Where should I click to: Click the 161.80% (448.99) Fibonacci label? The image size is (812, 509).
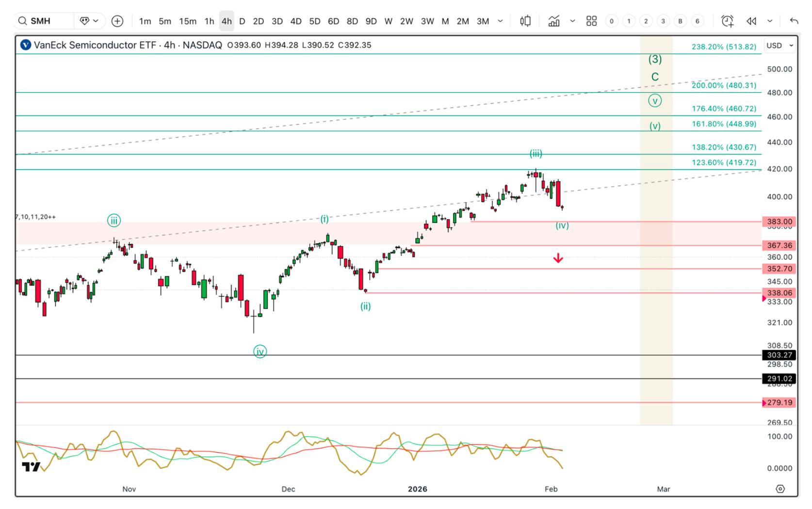[x=724, y=124]
